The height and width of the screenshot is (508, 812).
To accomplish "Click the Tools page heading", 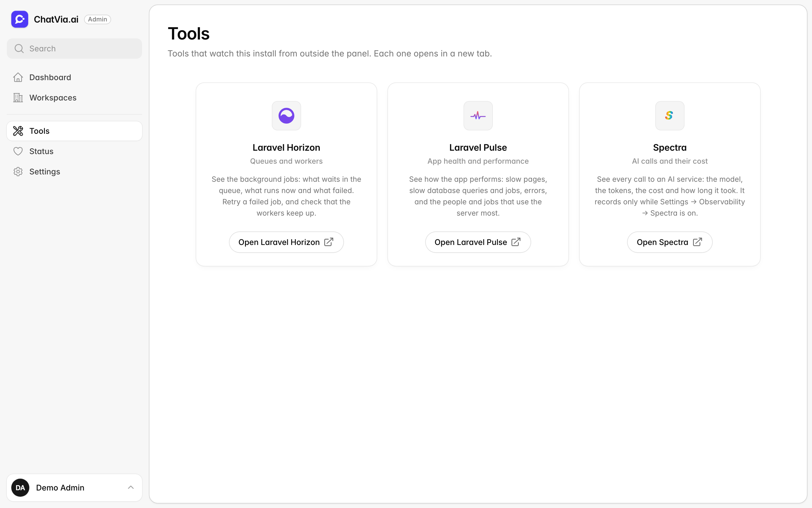I will click(189, 34).
